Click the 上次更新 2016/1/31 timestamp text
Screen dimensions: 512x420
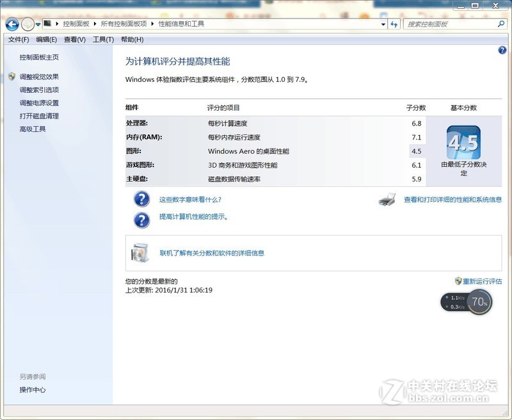pos(169,290)
